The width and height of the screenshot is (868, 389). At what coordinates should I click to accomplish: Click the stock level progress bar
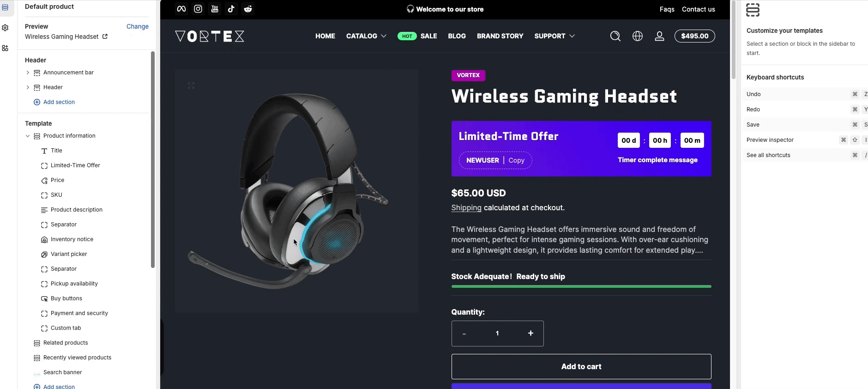[581, 286]
